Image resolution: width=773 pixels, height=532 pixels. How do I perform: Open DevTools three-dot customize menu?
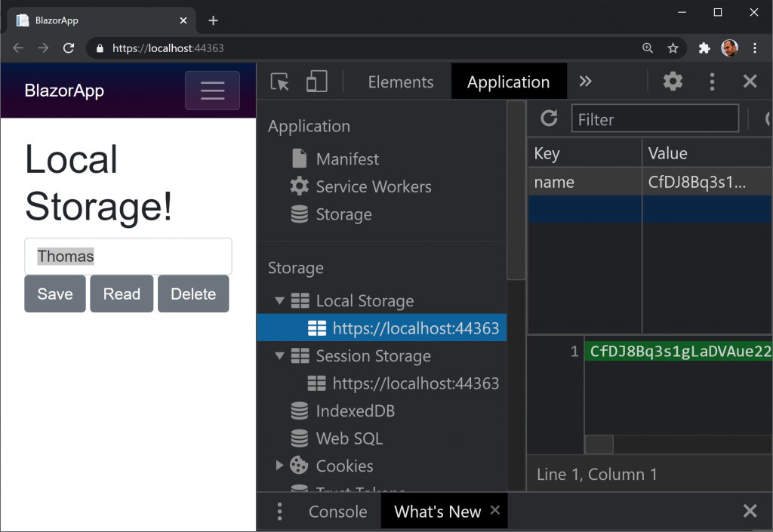(712, 81)
